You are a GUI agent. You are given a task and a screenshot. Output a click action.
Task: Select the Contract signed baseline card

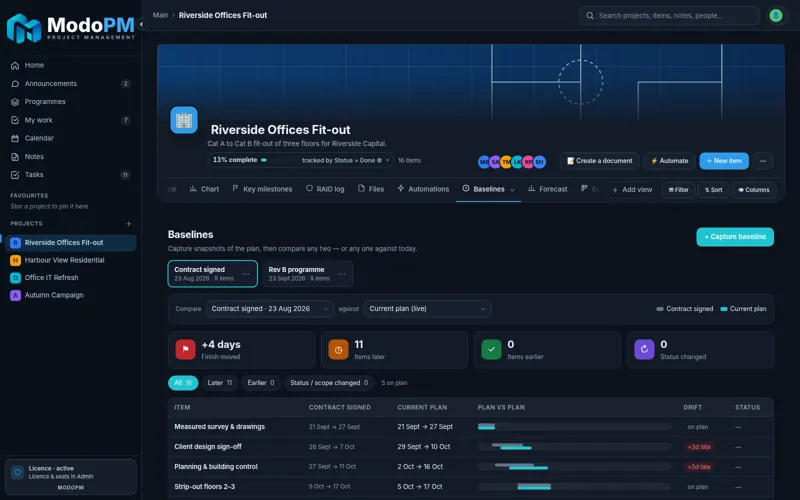point(212,274)
